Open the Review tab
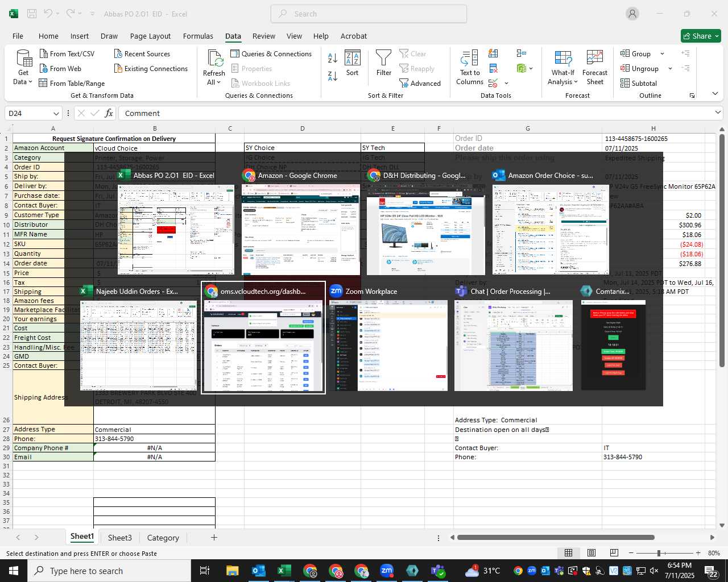The image size is (728, 582). tap(263, 36)
